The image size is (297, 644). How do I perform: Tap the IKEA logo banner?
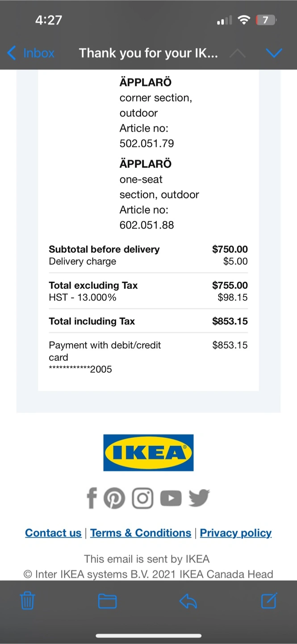pos(148,453)
